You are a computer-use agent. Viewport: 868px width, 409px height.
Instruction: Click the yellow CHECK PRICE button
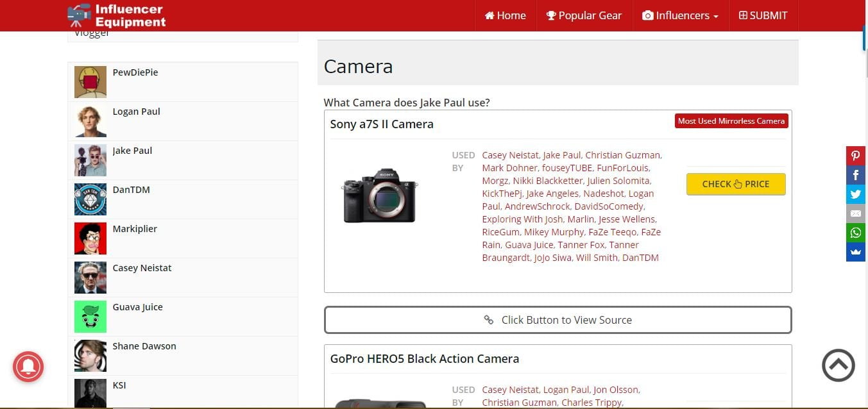[x=736, y=184]
